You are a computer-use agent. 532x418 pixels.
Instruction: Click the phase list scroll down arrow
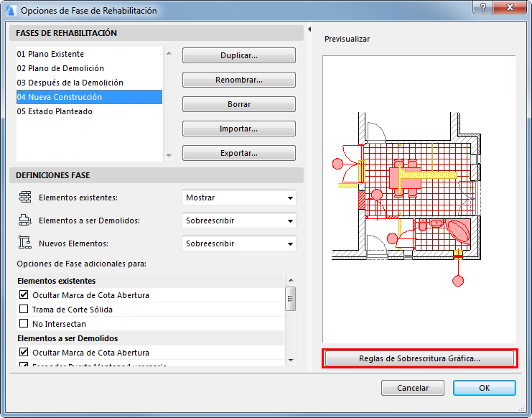click(x=169, y=156)
